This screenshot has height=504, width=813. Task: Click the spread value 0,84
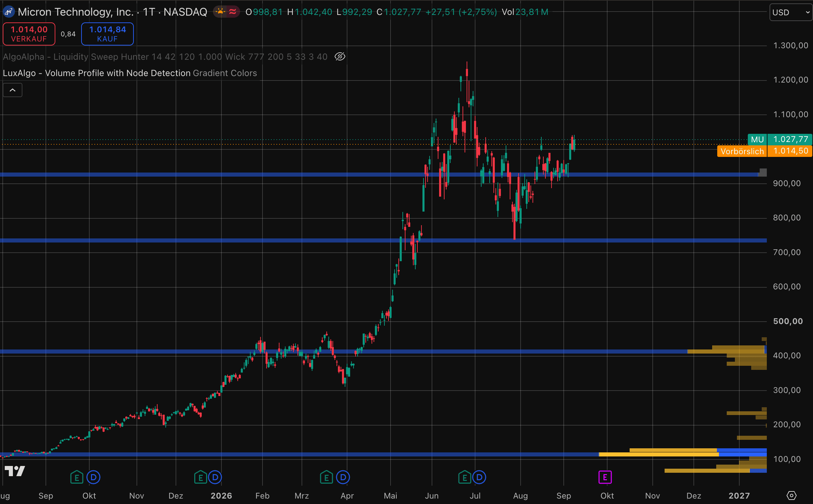tap(68, 34)
